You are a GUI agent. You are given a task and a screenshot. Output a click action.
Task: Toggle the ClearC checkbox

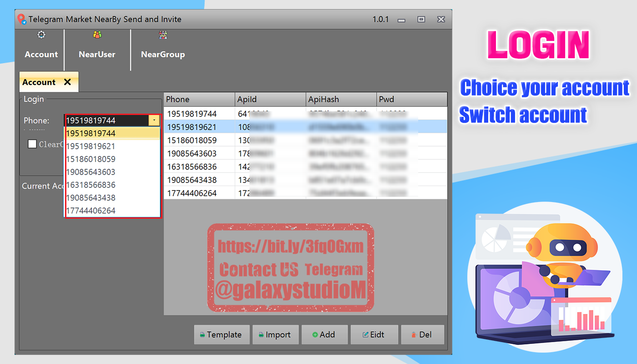pos(32,144)
